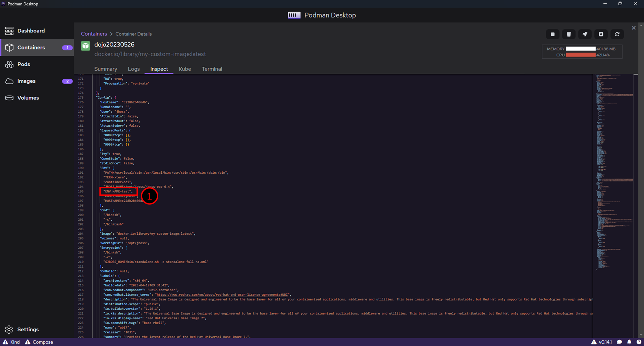Click the "TERM=xterm" line

click(x=115, y=177)
